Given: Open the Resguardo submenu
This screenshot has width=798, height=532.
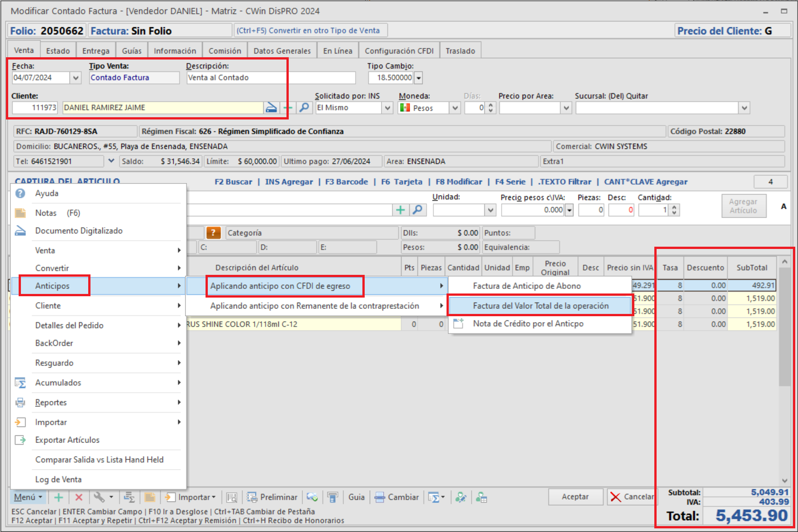Looking at the screenshot, I should (x=98, y=363).
